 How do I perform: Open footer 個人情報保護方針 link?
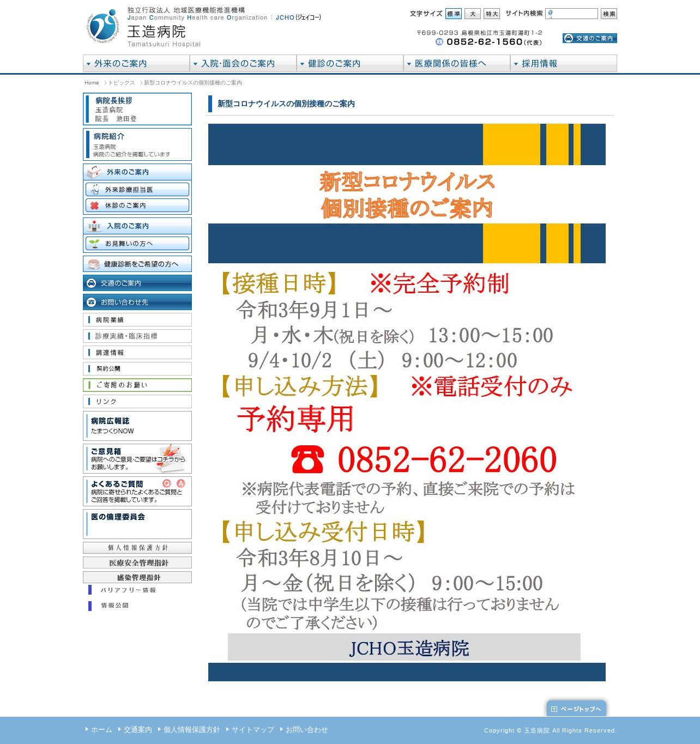[x=192, y=730]
